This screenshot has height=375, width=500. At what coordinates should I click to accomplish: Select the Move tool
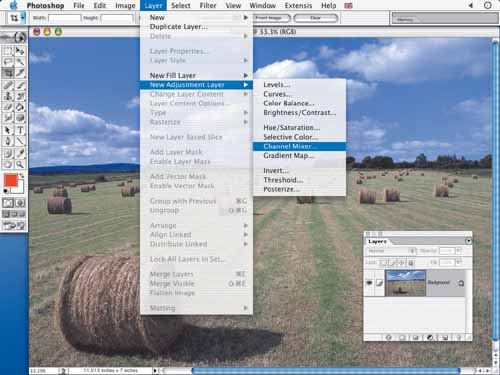(20, 51)
